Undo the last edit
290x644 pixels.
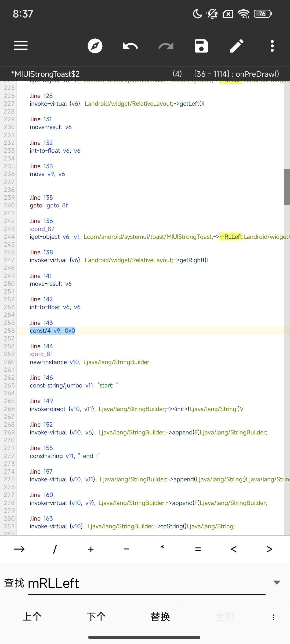pyautogui.click(x=130, y=46)
